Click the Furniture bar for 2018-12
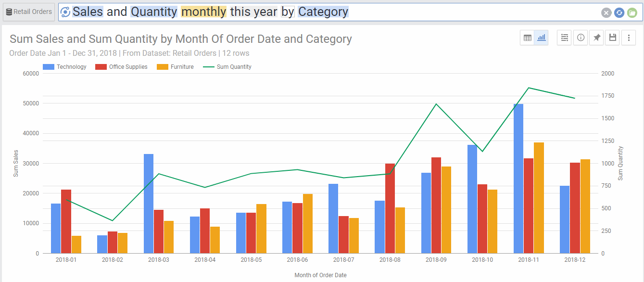 click(585, 206)
